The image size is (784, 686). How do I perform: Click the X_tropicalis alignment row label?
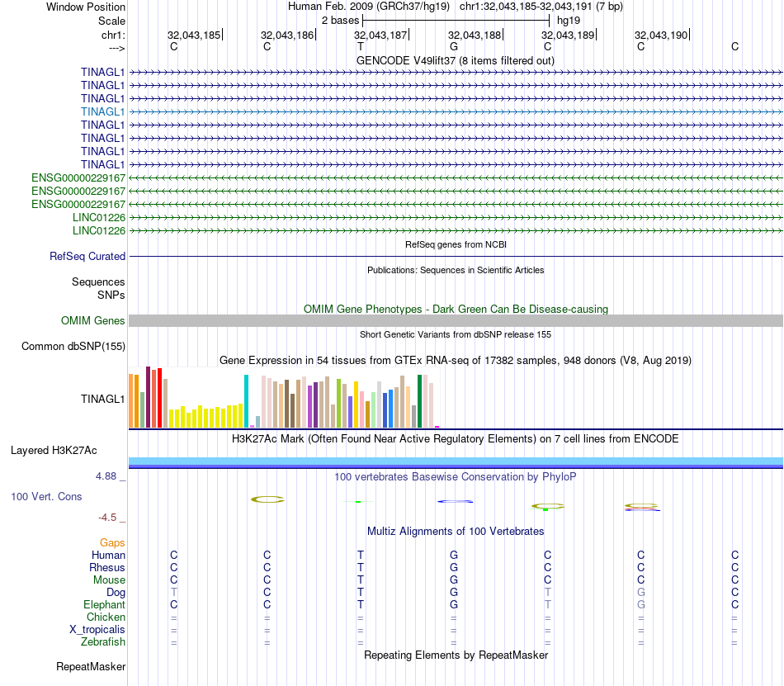click(x=97, y=630)
